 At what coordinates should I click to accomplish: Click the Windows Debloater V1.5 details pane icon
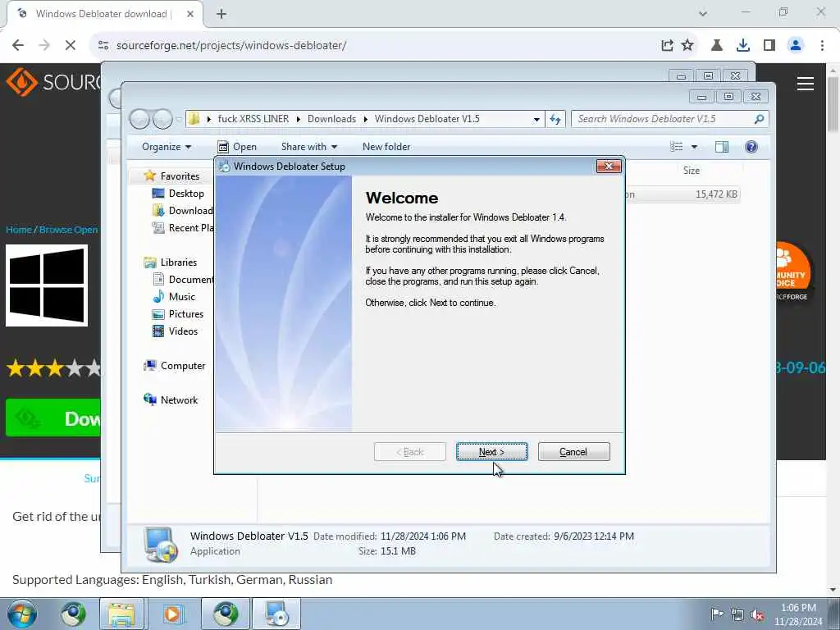pyautogui.click(x=160, y=544)
